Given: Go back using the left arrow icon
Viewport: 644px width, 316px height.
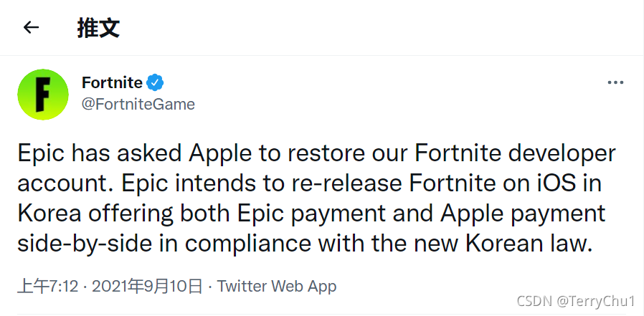Looking at the screenshot, I should tap(32, 27).
